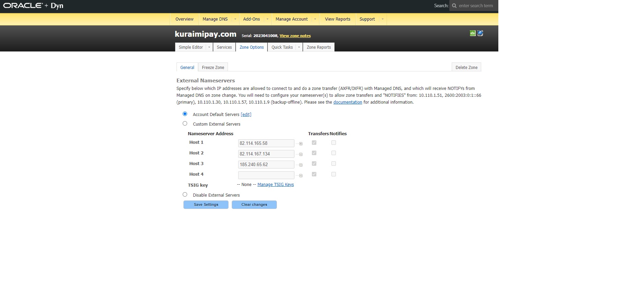Toggle the Transfers checkbox for Host 2

314,153
